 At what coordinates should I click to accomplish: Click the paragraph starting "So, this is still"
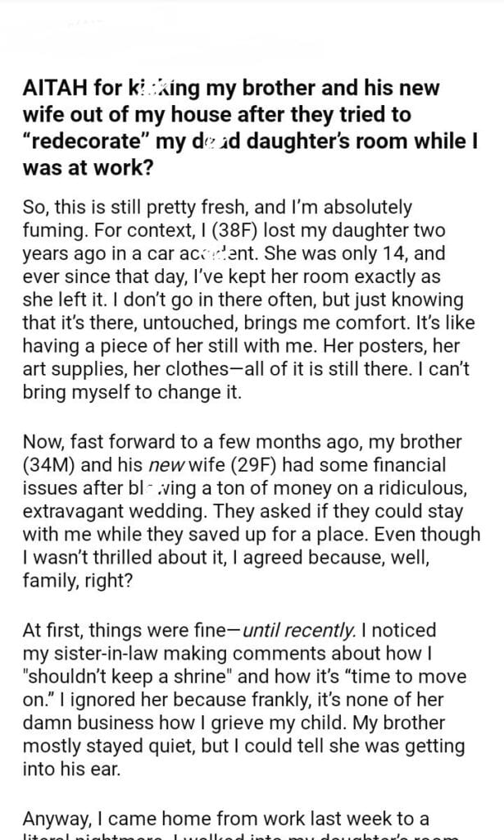click(x=246, y=299)
